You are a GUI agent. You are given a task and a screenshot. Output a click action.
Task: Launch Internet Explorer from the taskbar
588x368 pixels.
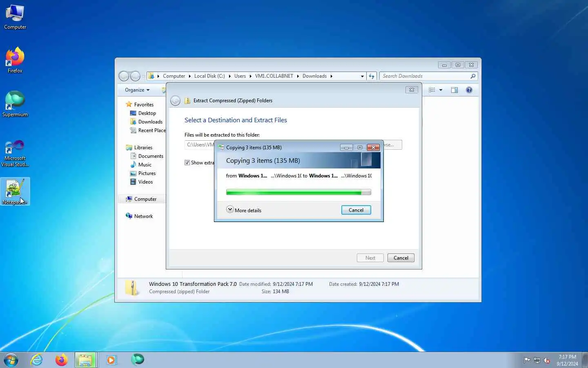[x=37, y=360]
